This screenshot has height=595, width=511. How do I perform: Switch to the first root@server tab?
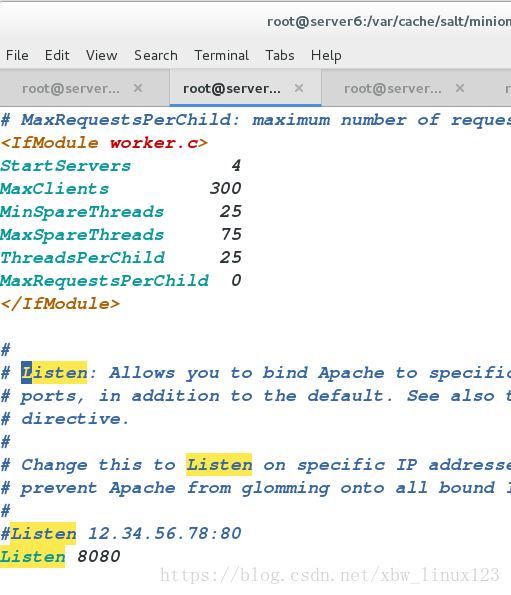(71, 88)
